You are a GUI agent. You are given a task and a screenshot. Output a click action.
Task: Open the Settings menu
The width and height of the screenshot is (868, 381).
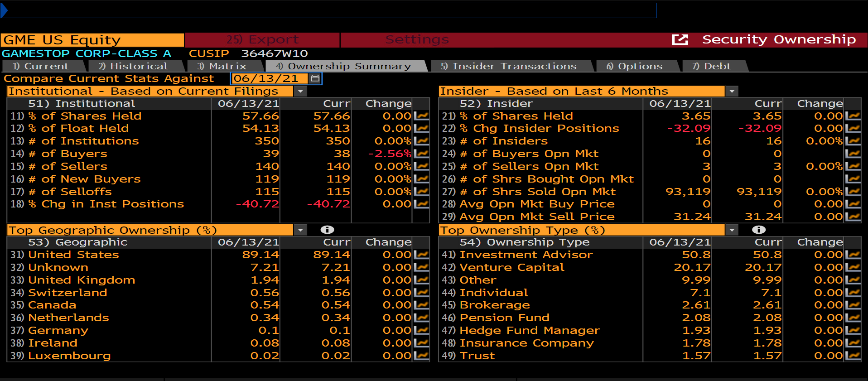417,40
